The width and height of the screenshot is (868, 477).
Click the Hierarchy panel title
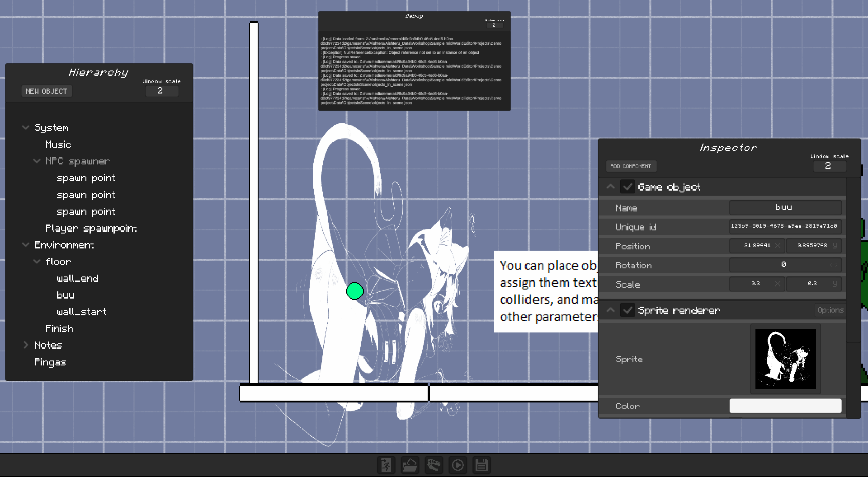(x=99, y=73)
